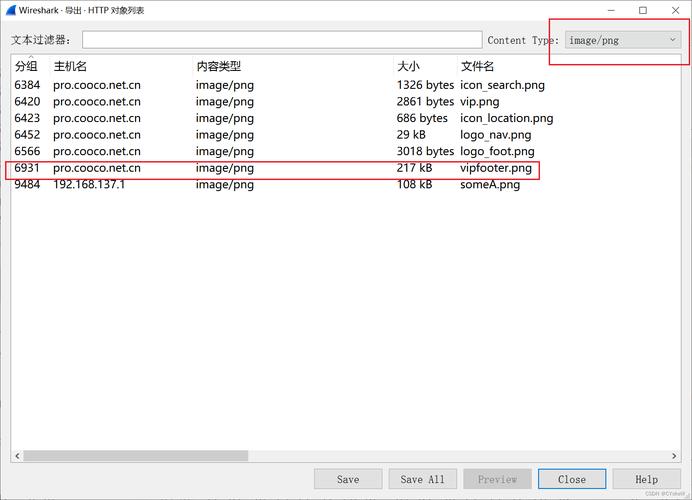Image resolution: width=692 pixels, height=500 pixels.
Task: Select the logo_foot.png row
Action: [x=346, y=151]
